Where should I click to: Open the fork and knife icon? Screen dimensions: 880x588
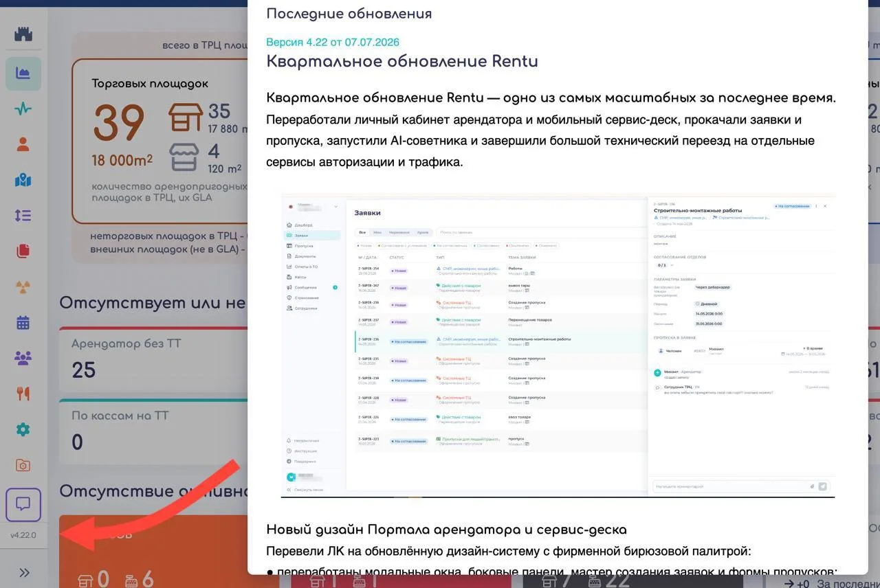(23, 394)
